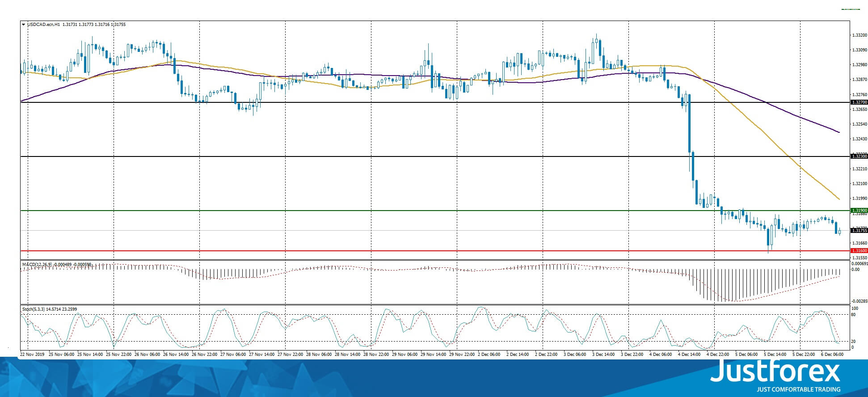Viewport: 868px width, 397px height.
Task: Click the 1.32870 value on the price axis
Action: (x=860, y=80)
